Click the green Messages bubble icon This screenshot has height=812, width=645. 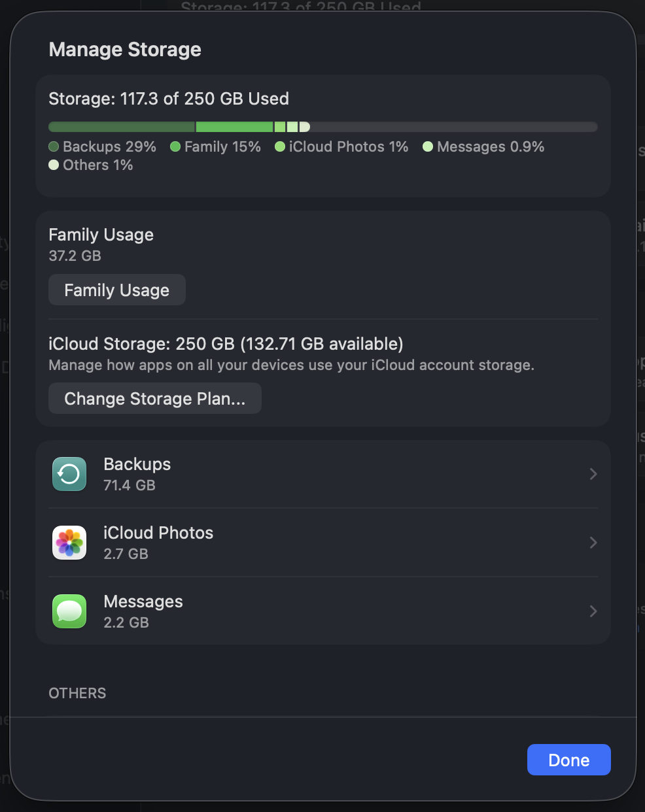[x=69, y=611]
